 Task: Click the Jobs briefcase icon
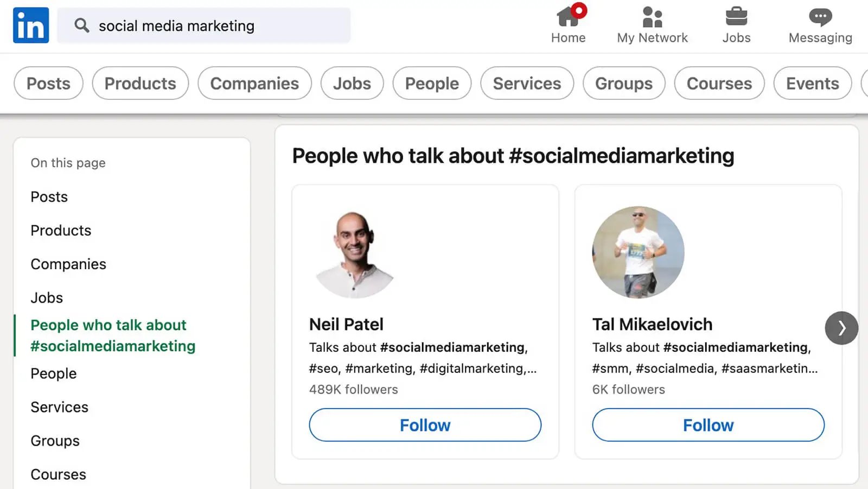pyautogui.click(x=736, y=17)
